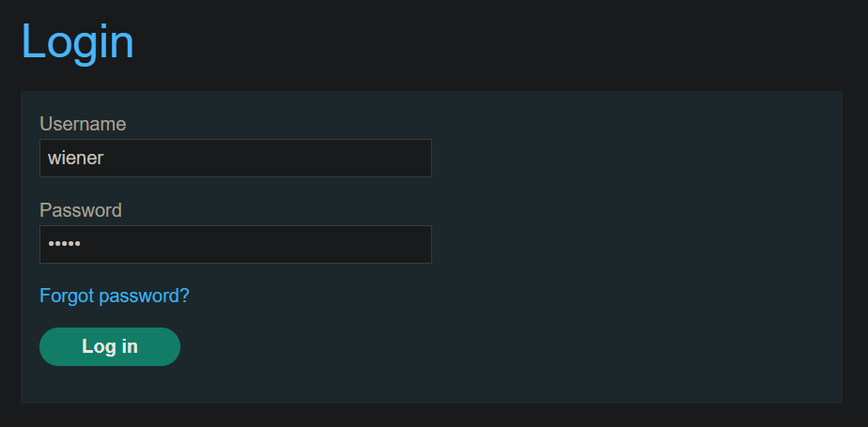Start password recovery via Forgot password?

[x=115, y=296]
